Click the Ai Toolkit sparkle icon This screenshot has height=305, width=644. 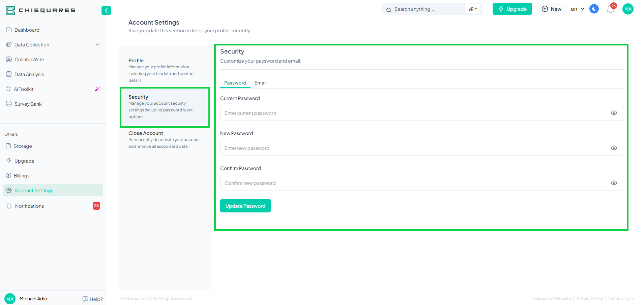[x=8, y=89]
